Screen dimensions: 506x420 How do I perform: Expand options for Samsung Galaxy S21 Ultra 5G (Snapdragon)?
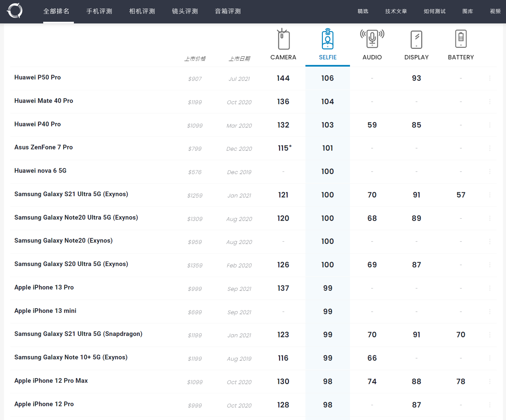coord(489,335)
